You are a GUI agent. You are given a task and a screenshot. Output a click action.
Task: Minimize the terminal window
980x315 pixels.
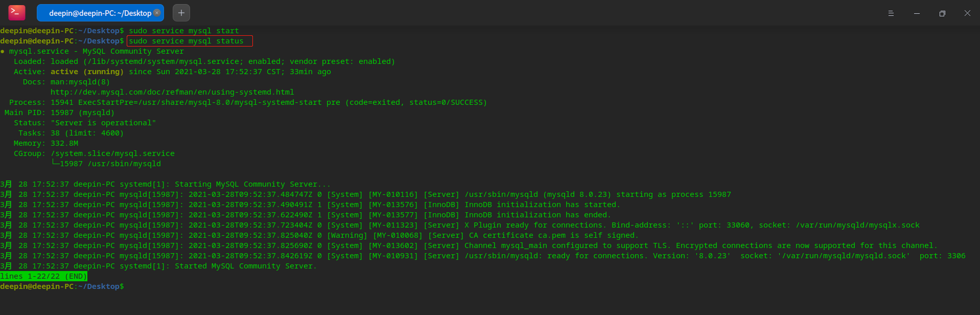tap(917, 13)
